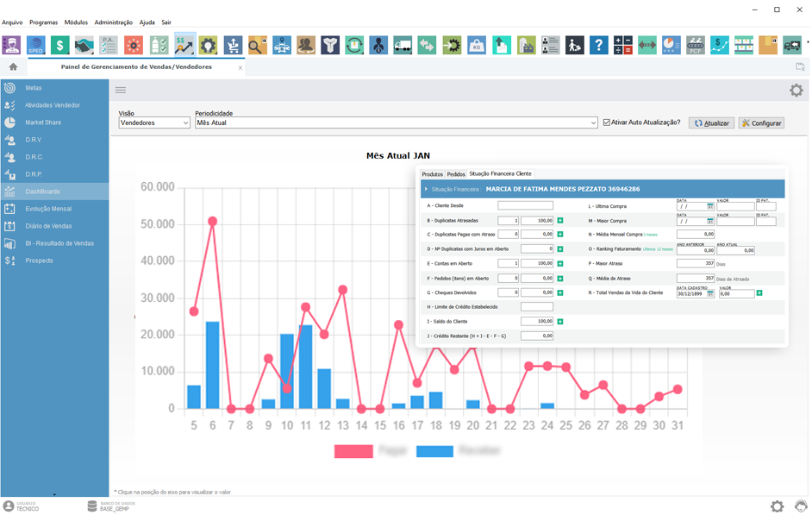Open the person pushing cart toolbar icon
Image resolution: width=812 pixels, height=515 pixels.
(x=574, y=45)
